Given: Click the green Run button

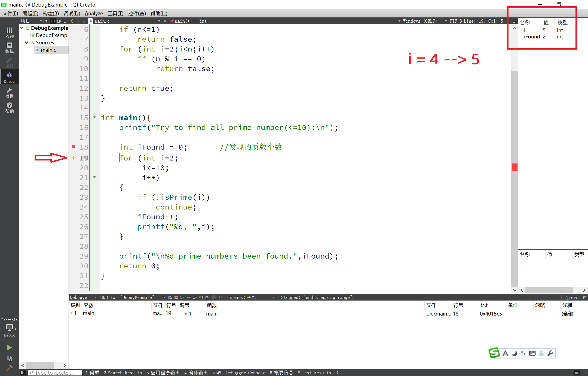Looking at the screenshot, I should [9, 347].
